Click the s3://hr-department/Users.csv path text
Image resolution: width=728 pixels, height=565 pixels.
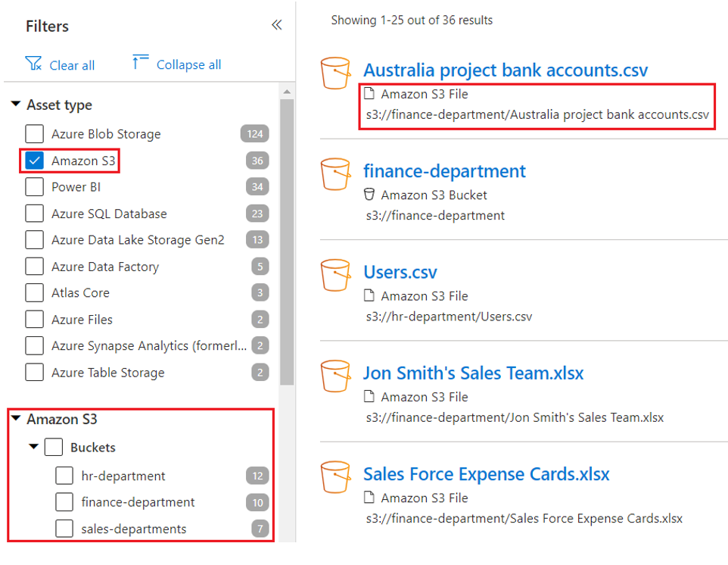449,317
